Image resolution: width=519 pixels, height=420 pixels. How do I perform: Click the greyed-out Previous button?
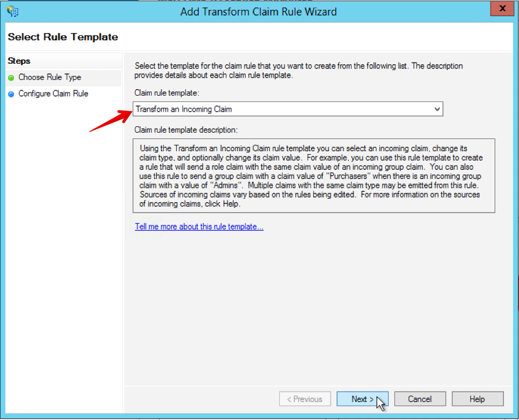(305, 399)
